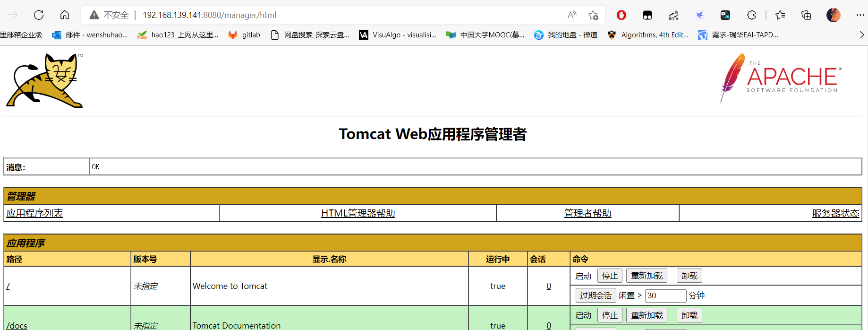Open the Favorites list star icon

tap(780, 15)
